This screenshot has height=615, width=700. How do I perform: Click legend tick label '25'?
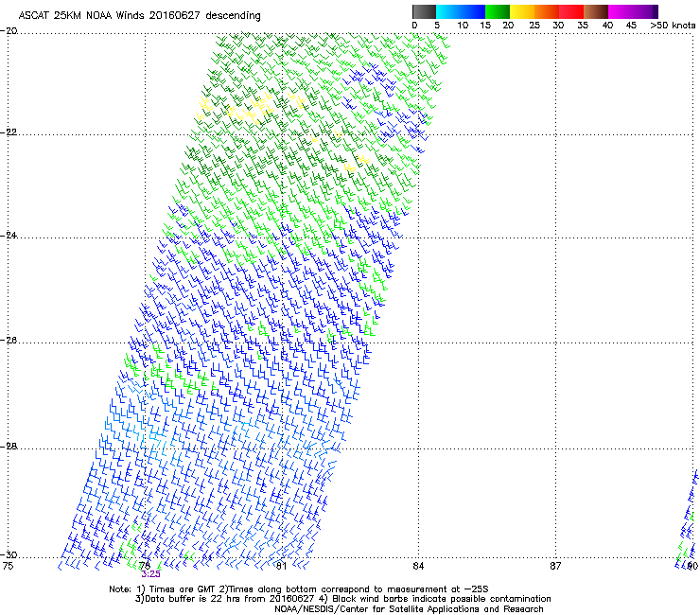(x=534, y=26)
